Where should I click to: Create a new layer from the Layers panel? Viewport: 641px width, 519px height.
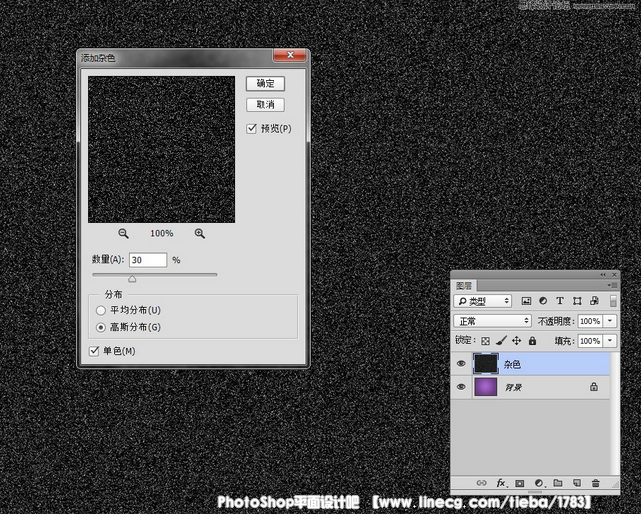[577, 483]
